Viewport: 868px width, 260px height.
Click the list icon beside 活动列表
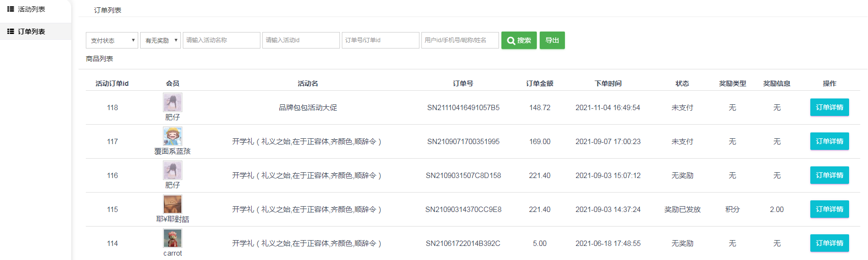(x=10, y=9)
